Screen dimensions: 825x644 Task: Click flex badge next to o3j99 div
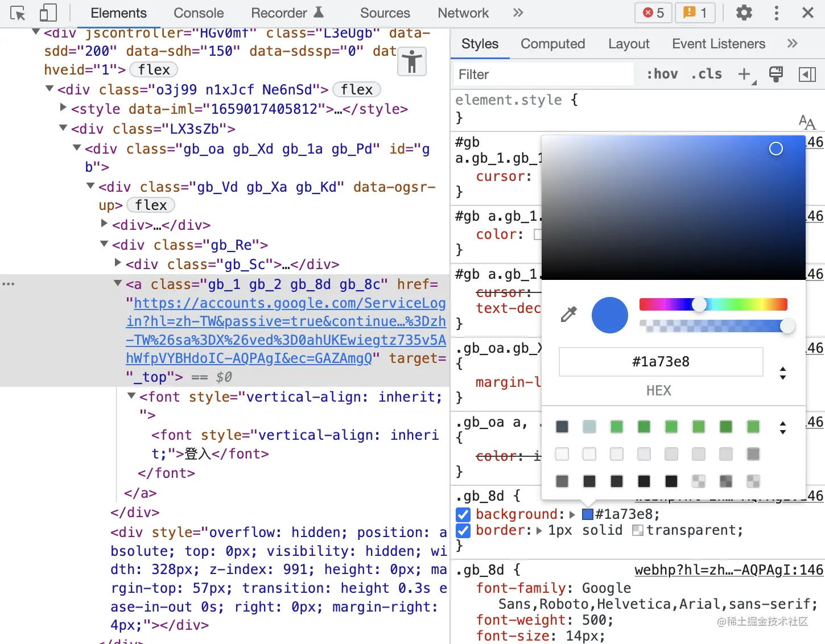[x=357, y=89]
